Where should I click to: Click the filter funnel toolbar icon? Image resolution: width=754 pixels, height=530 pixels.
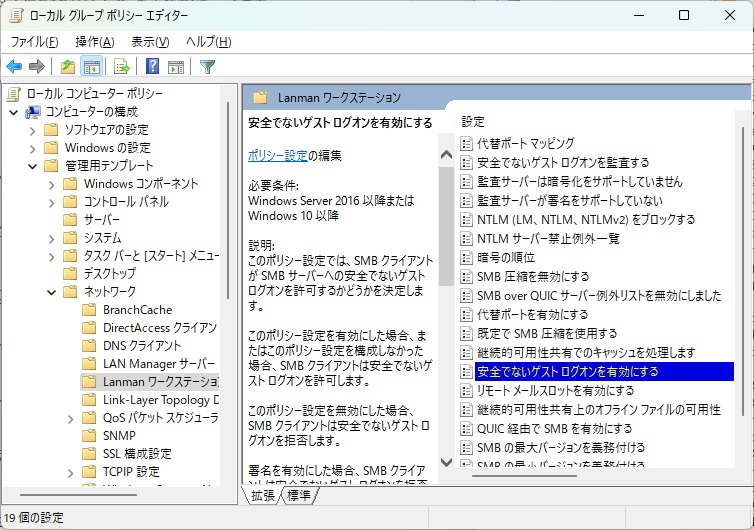coord(207,67)
